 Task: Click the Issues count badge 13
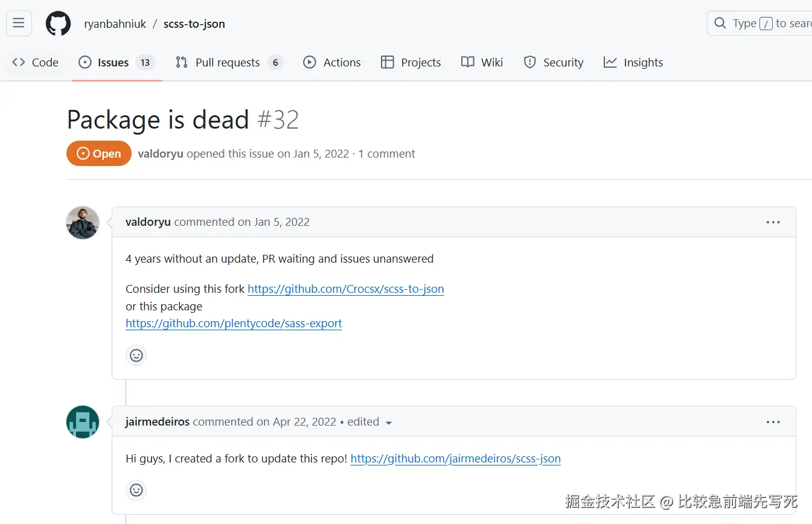coord(145,62)
